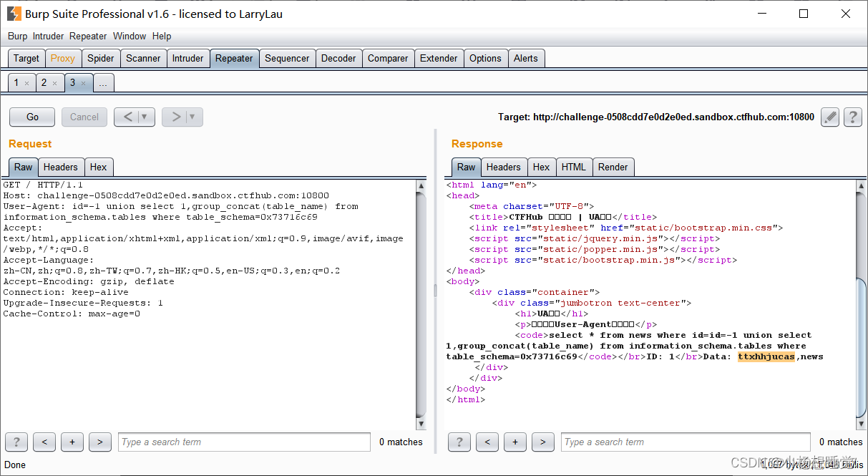Click the Host header line in request
This screenshot has height=476, width=868.
click(x=166, y=195)
